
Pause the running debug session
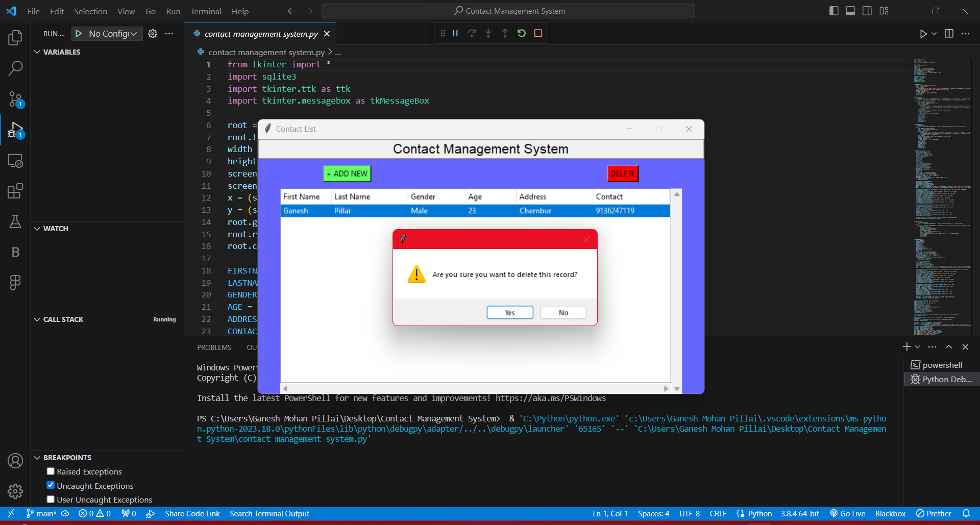(455, 33)
